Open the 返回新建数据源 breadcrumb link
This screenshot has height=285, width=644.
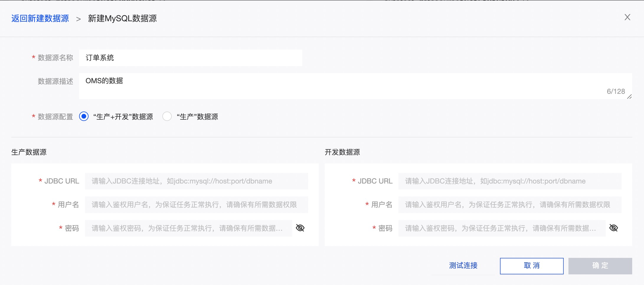(x=39, y=18)
